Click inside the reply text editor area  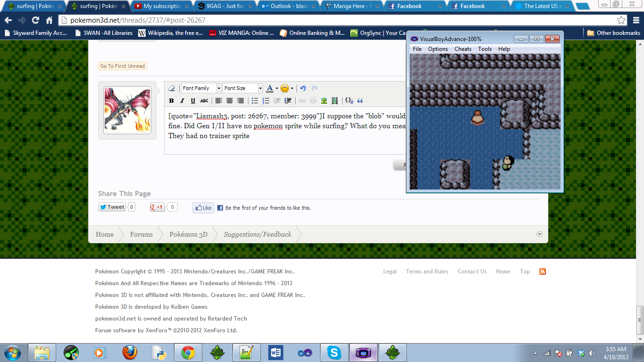coord(285,131)
